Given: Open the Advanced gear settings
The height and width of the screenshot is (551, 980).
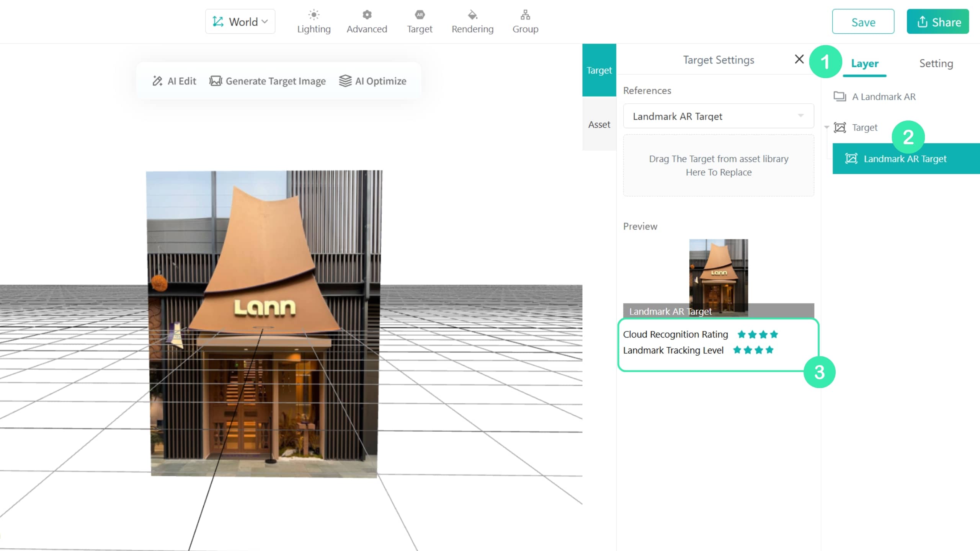Looking at the screenshot, I should (x=367, y=22).
